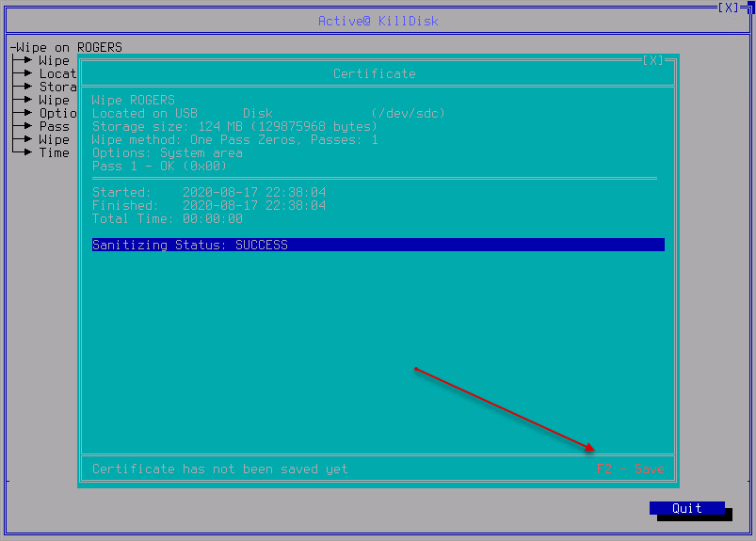Image resolution: width=756 pixels, height=541 pixels.
Task: Click F2 - Save to save certificate
Action: click(630, 469)
